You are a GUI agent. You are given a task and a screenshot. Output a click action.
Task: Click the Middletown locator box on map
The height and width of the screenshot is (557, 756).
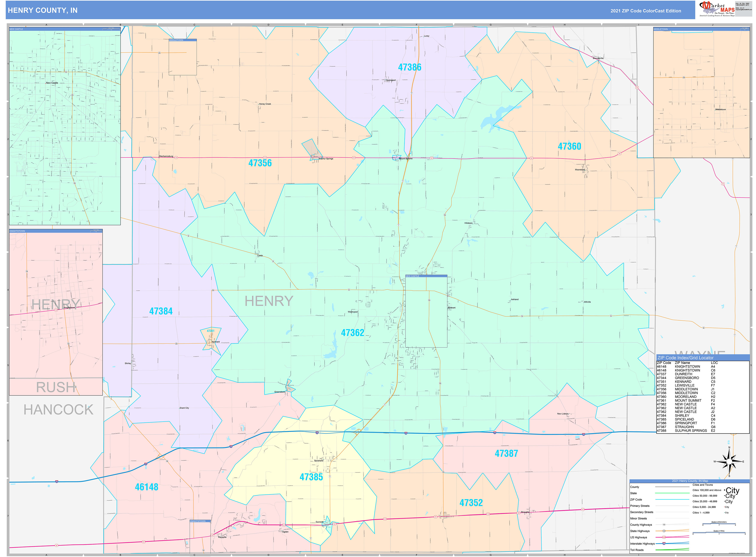(183, 57)
